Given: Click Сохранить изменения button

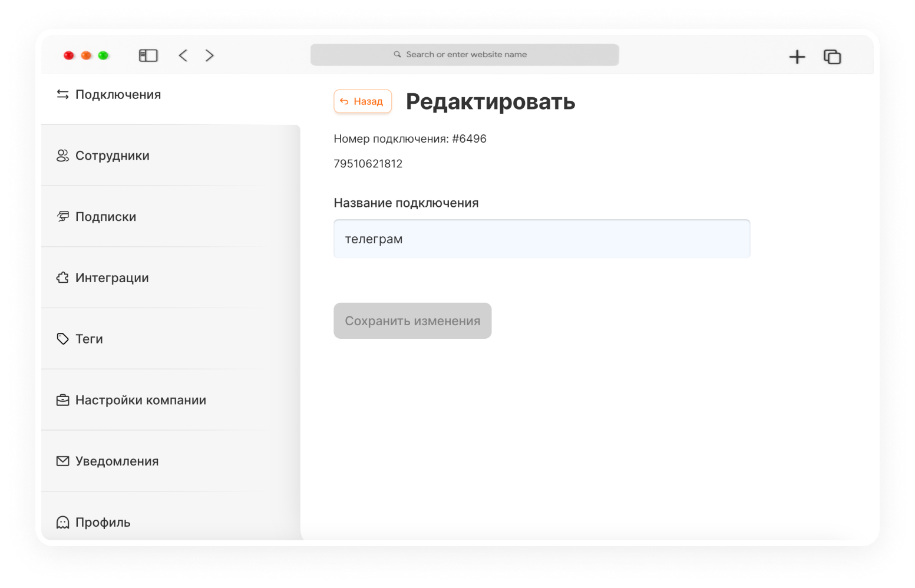Looking at the screenshot, I should pyautogui.click(x=412, y=321).
